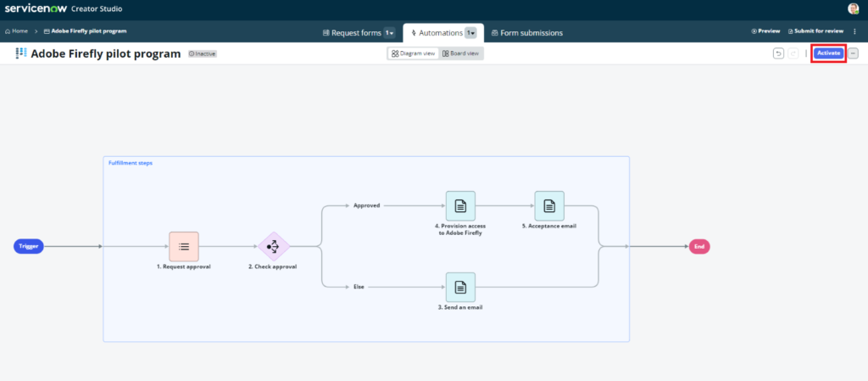This screenshot has height=381, width=868.
Task: Click the user avatar in the header
Action: click(x=853, y=8)
